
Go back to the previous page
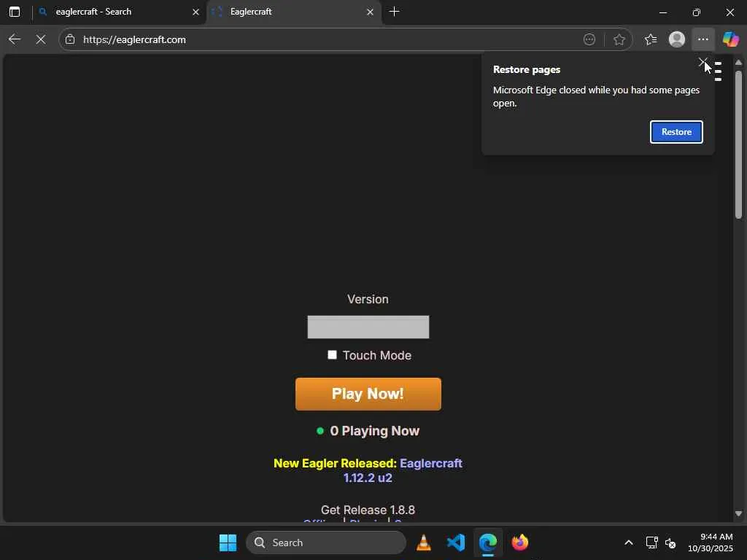[15, 39]
